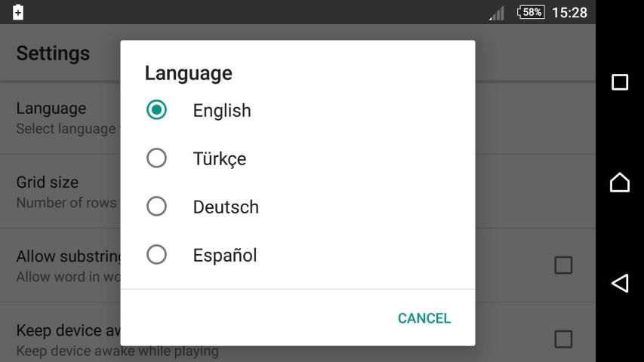Open the Grid size setting

60,192
